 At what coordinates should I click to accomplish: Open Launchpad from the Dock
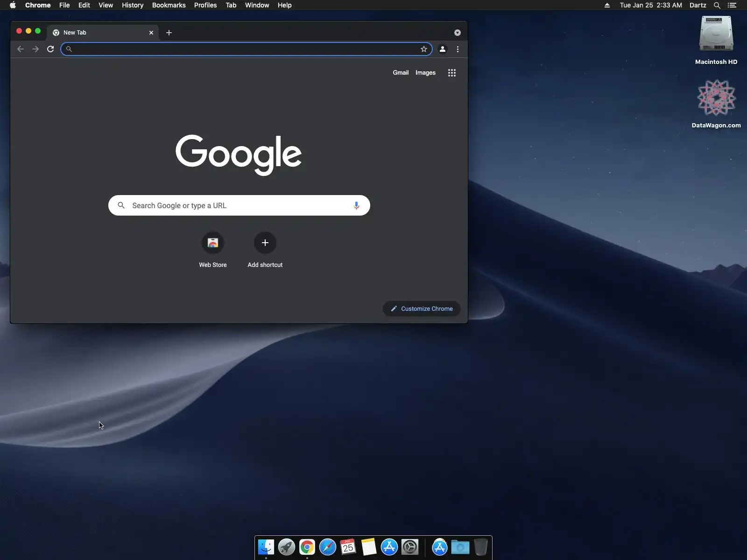pyautogui.click(x=287, y=547)
